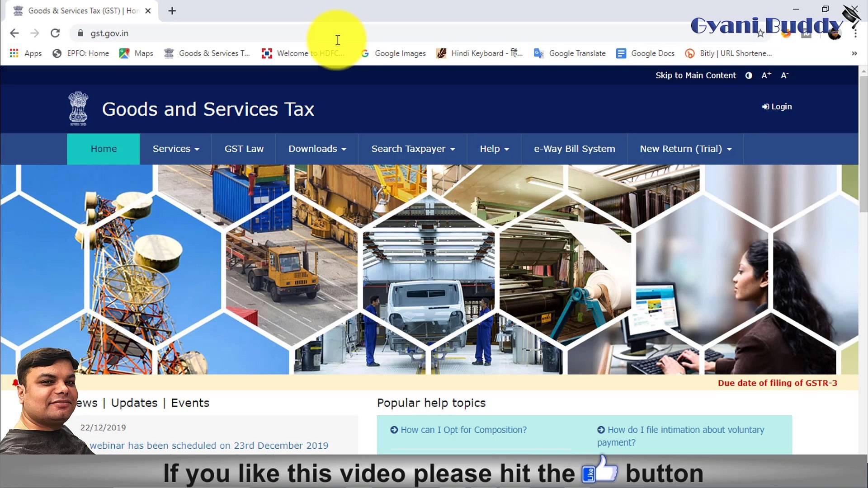Expand the Services dropdown menu

pyautogui.click(x=175, y=149)
